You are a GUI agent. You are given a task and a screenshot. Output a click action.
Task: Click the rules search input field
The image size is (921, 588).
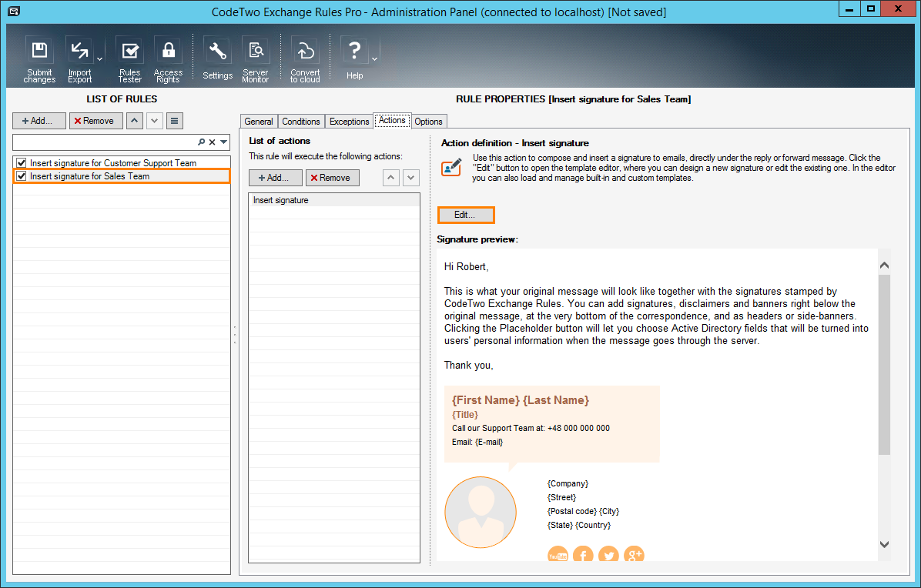(x=105, y=142)
